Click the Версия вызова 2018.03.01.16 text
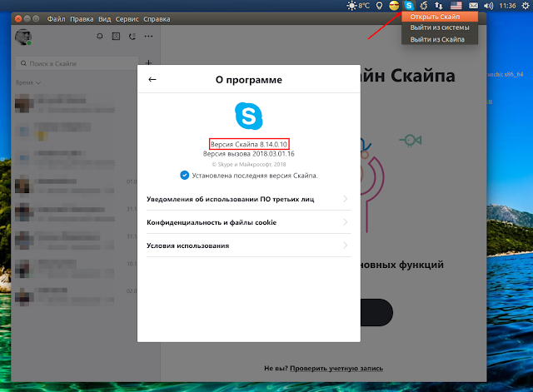Viewport: 533px width, 392px height. pos(249,154)
